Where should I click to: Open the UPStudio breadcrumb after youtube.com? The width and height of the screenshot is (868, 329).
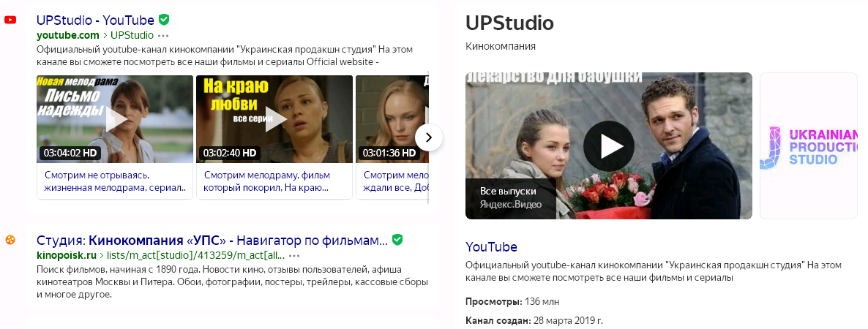132,35
